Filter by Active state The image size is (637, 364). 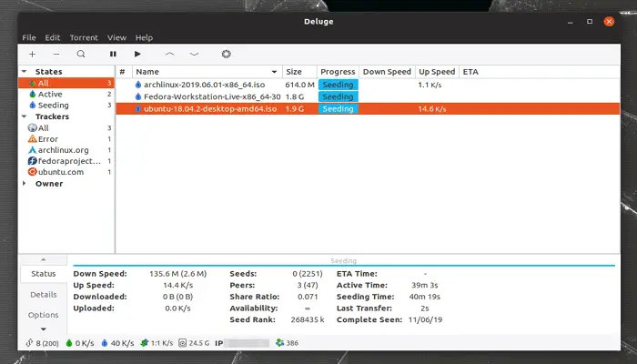click(66, 95)
